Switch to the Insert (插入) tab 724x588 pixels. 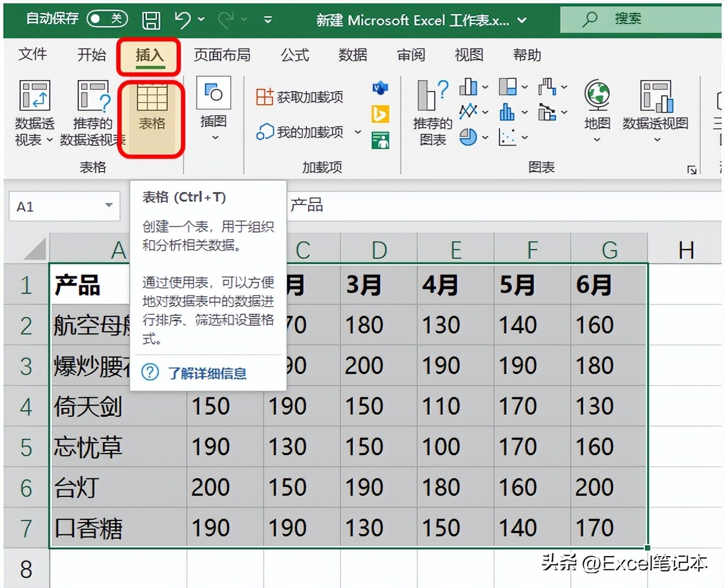coord(150,55)
